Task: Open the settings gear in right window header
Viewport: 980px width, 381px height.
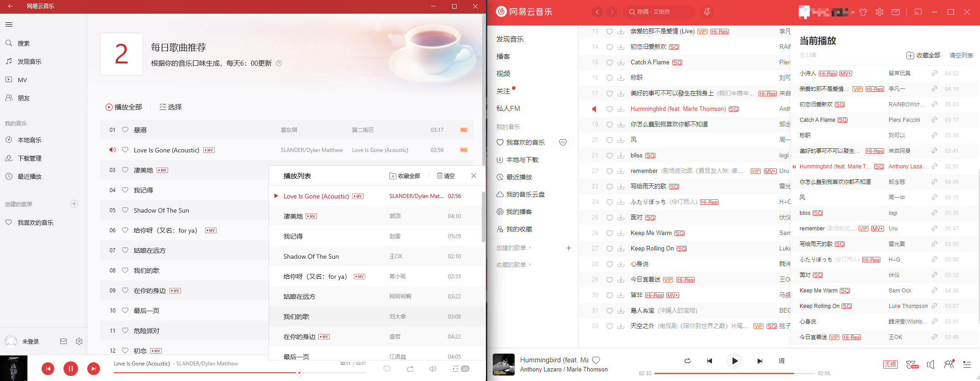Action: click(x=880, y=12)
